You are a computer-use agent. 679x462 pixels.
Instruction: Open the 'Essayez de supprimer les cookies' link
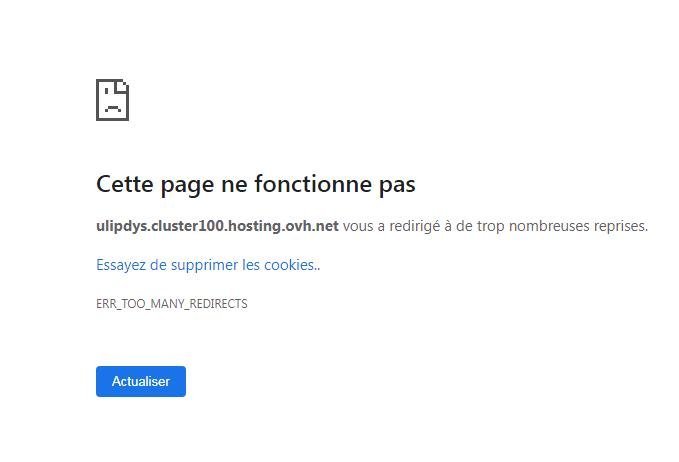(208, 265)
